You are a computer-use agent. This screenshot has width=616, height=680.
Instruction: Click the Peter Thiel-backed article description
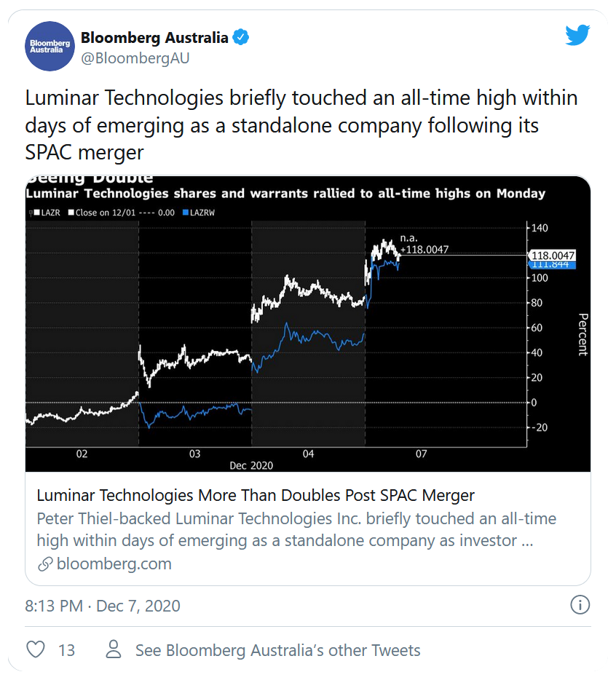296,529
